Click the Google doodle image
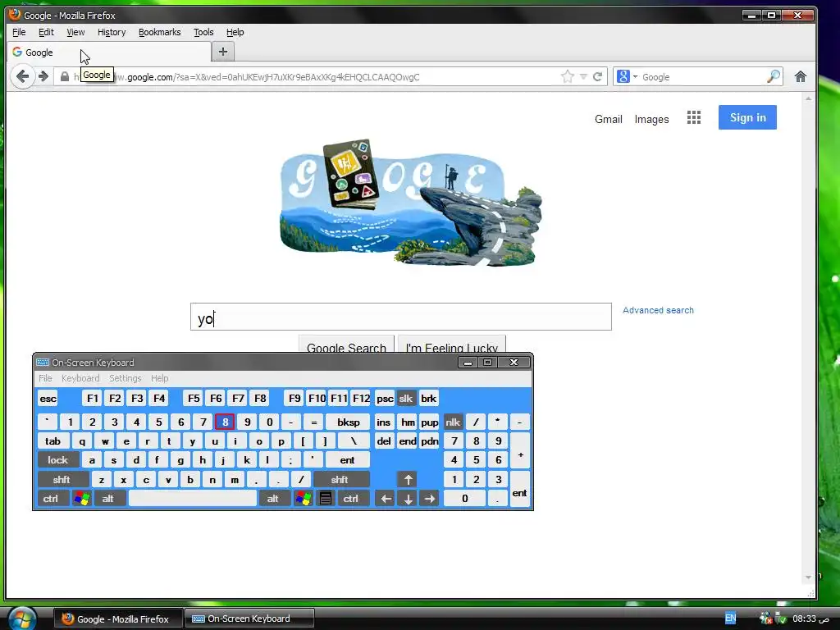840x630 pixels. coord(411,203)
